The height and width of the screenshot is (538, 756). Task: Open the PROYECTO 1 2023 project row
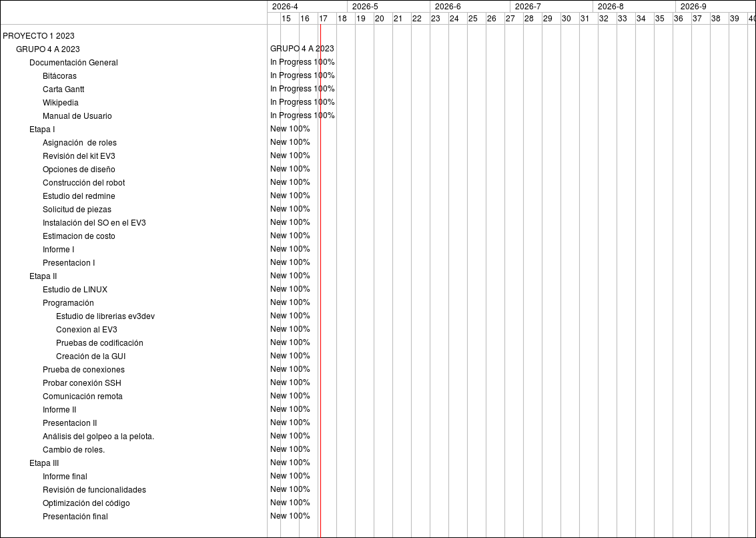(39, 36)
